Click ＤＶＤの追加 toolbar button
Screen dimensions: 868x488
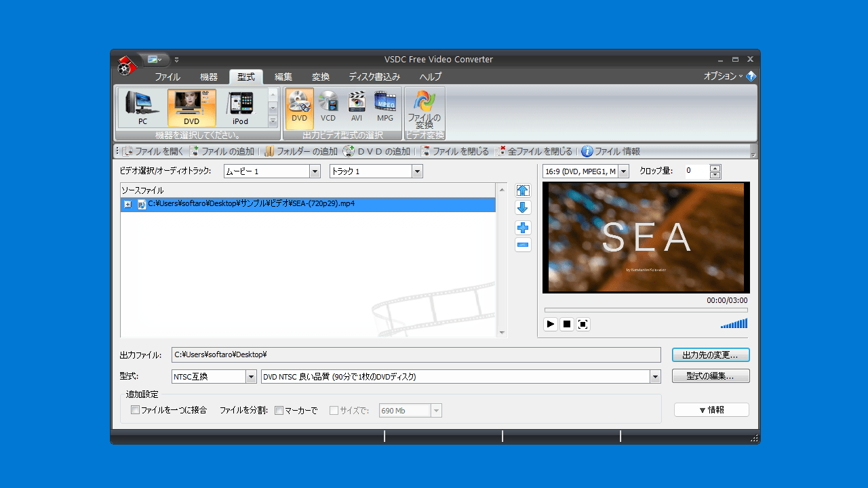[376, 151]
